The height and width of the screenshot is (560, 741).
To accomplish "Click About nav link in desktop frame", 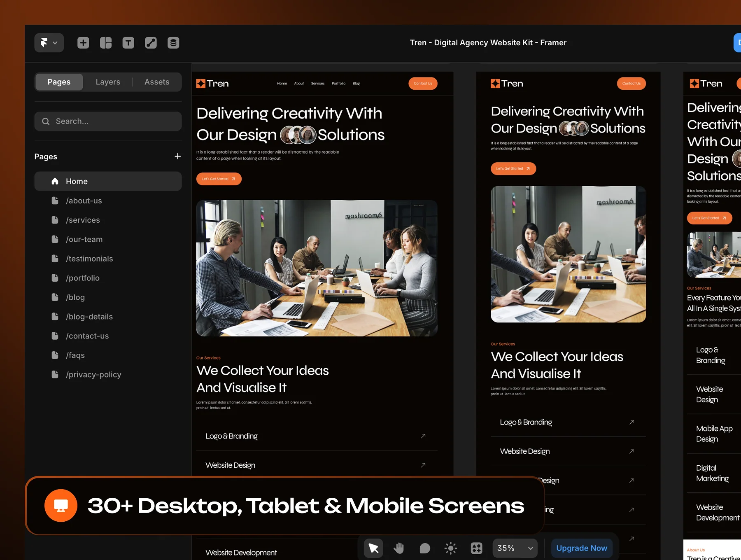I will coord(299,84).
